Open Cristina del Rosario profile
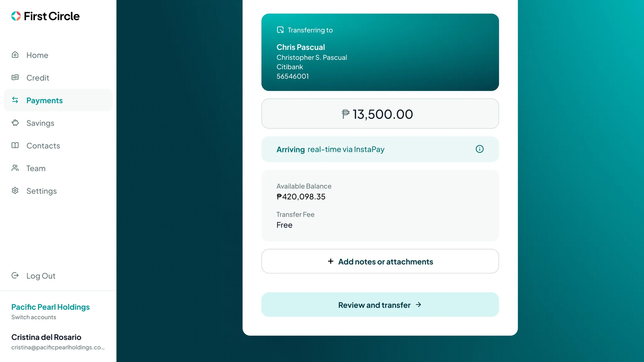Screen dimensions: 644x362 46,337
